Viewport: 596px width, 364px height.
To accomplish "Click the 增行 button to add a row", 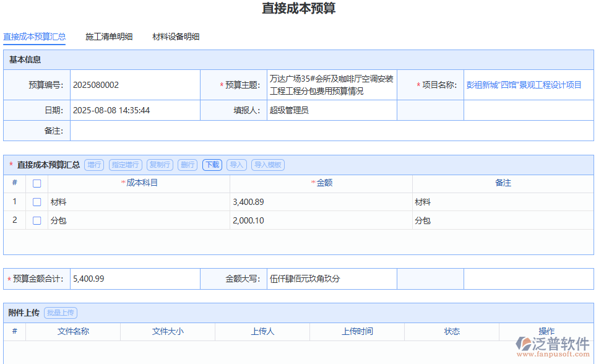I will click(x=94, y=165).
